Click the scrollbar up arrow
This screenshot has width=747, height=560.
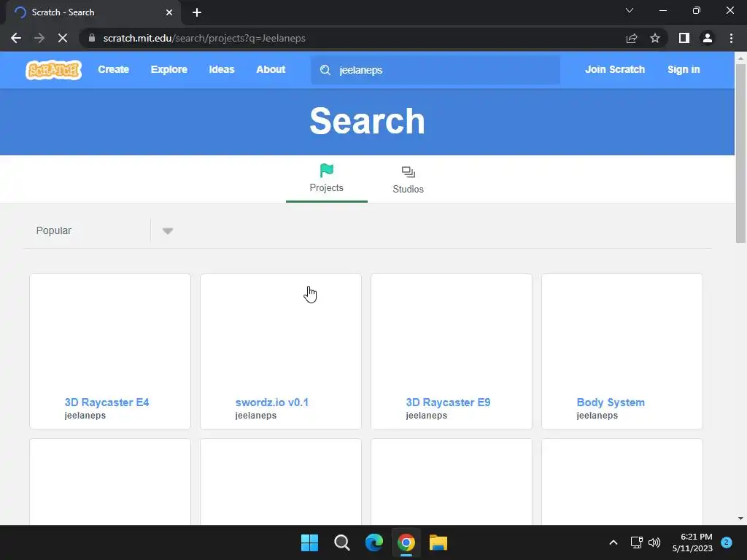pyautogui.click(x=740, y=58)
